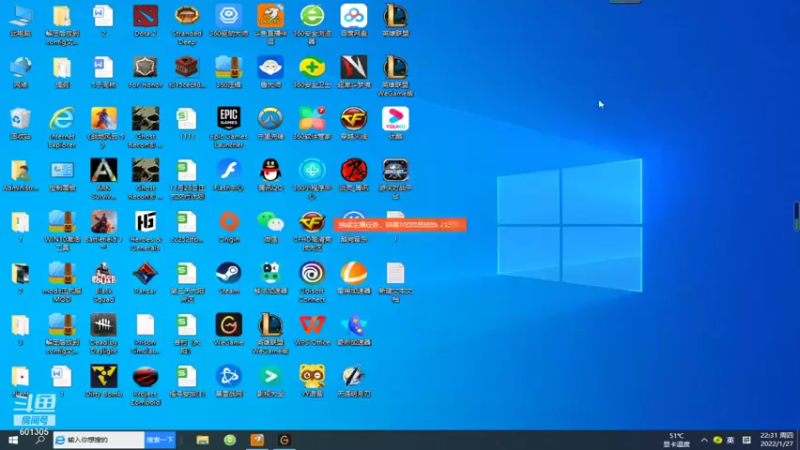Switch to the orange taskbar app

[x=257, y=440]
